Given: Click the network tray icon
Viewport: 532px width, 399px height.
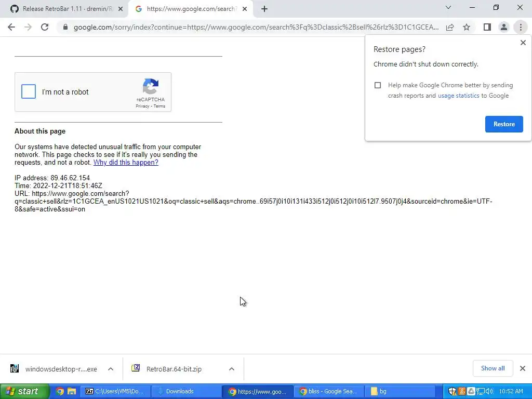Looking at the screenshot, I should point(480,391).
